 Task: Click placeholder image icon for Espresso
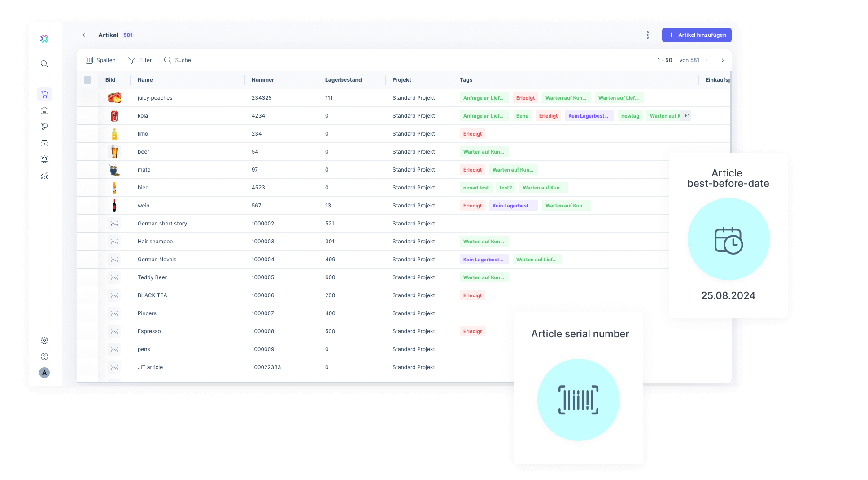point(114,331)
